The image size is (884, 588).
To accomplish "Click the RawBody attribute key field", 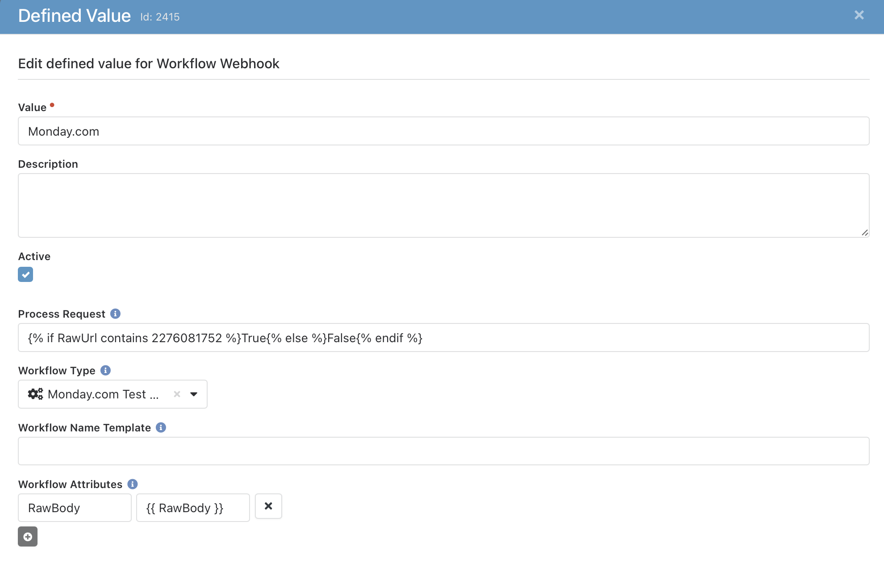I will coord(75,508).
